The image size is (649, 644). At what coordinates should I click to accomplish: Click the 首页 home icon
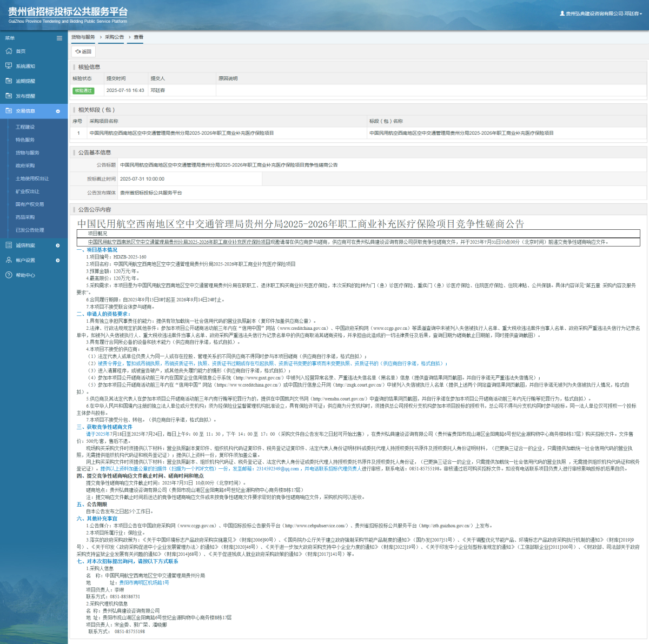[x=9, y=51]
